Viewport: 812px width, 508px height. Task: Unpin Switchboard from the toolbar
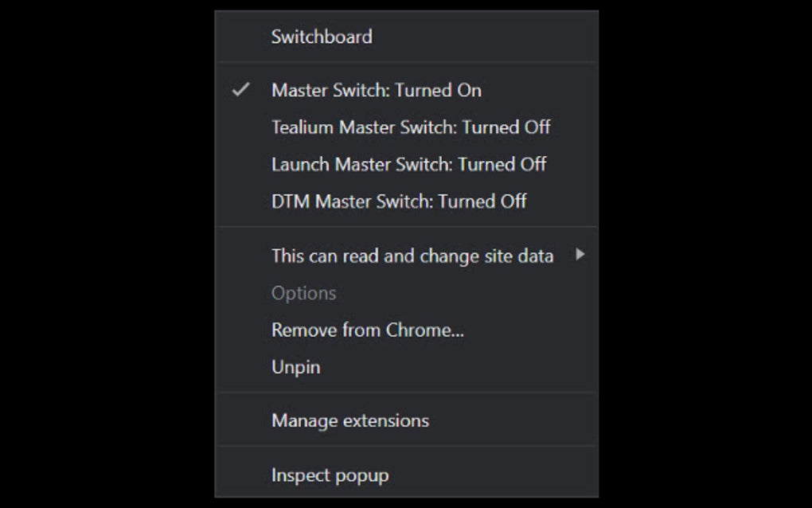click(295, 366)
